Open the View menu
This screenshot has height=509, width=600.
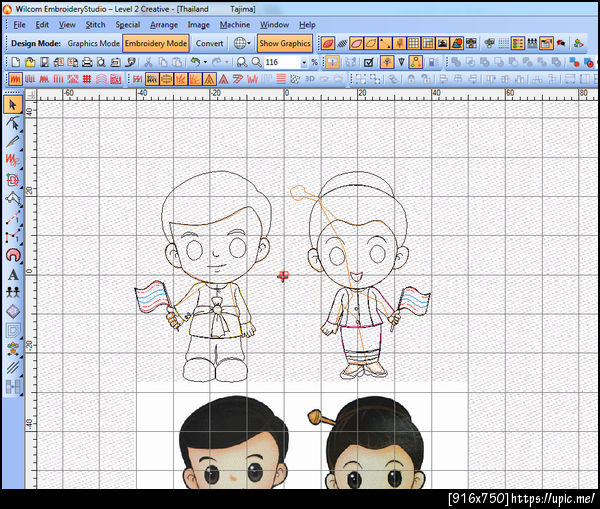67,25
